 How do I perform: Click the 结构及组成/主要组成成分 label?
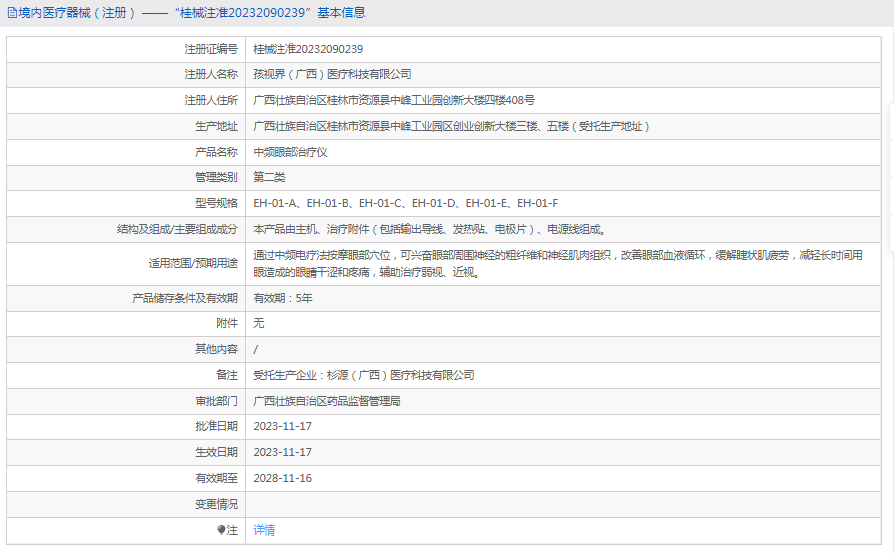[177, 229]
